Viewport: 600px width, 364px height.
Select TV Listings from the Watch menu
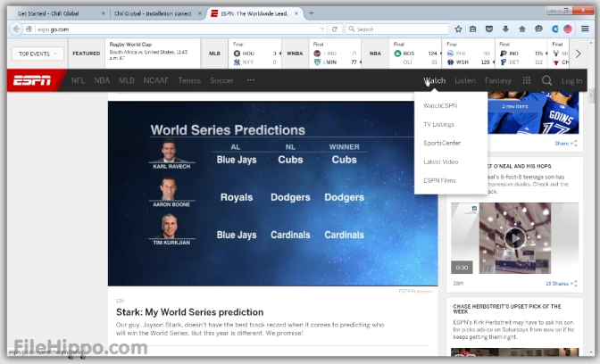(438, 124)
